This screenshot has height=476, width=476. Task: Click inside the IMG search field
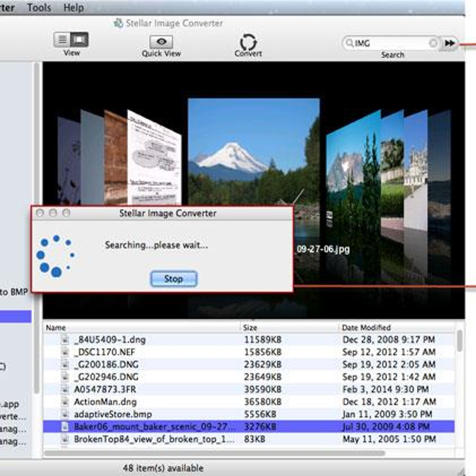391,43
